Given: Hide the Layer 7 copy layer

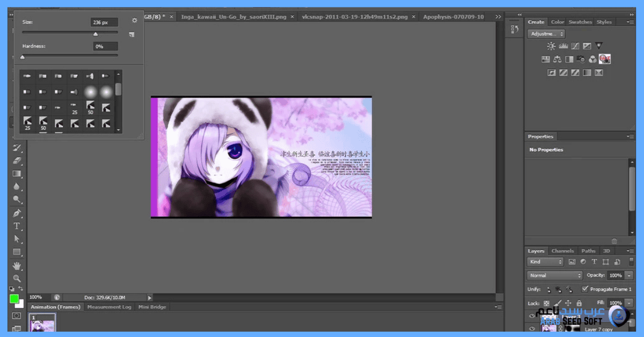Looking at the screenshot, I should pyautogui.click(x=532, y=329).
